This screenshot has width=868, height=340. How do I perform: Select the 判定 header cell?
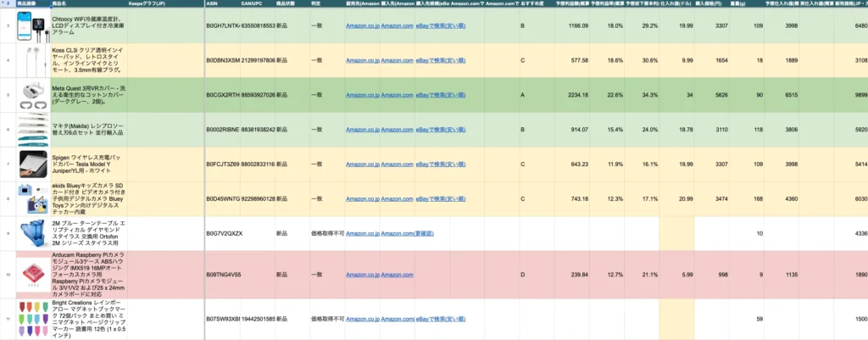(326, 3)
